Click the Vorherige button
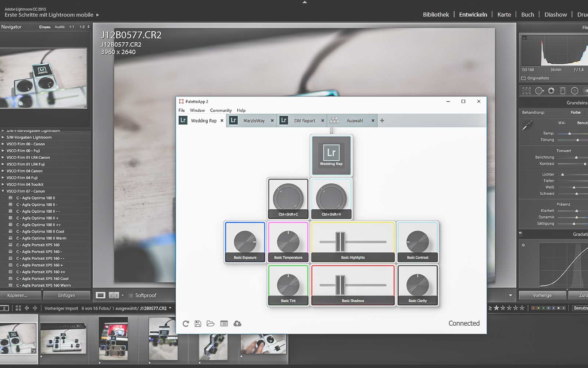This screenshot has height=368, width=588. pyautogui.click(x=542, y=295)
